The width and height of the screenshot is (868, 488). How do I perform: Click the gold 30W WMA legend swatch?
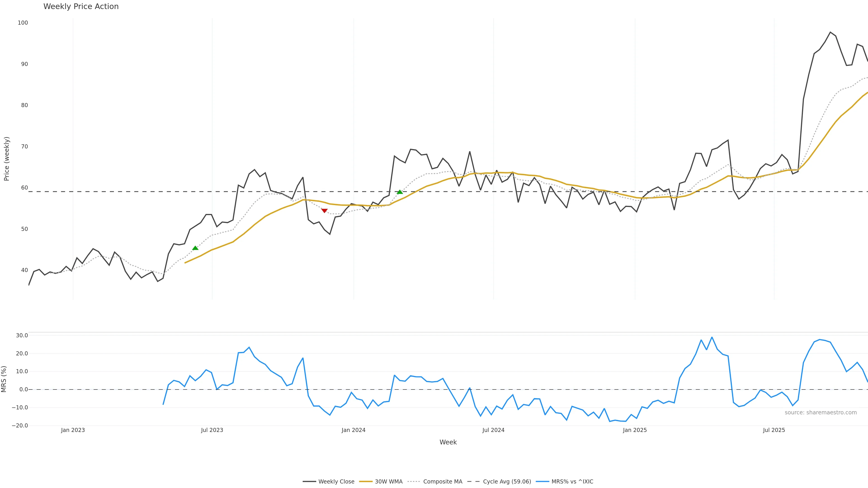pos(366,482)
